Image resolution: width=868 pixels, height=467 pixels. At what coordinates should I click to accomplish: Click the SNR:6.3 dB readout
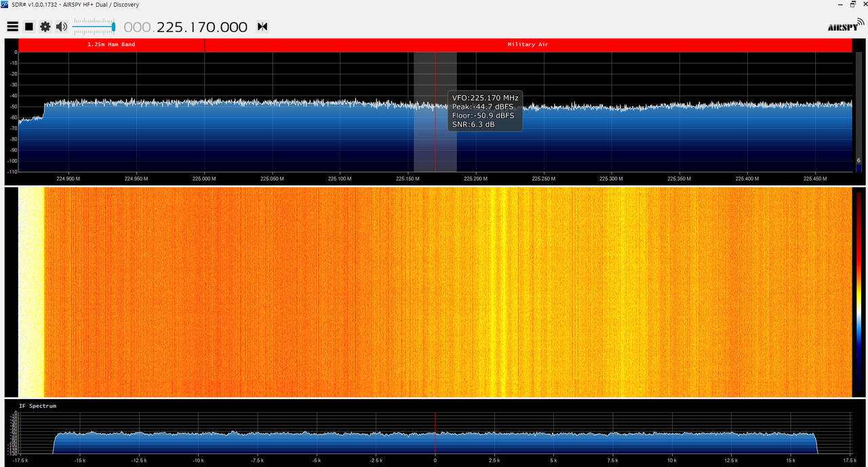pyautogui.click(x=473, y=125)
